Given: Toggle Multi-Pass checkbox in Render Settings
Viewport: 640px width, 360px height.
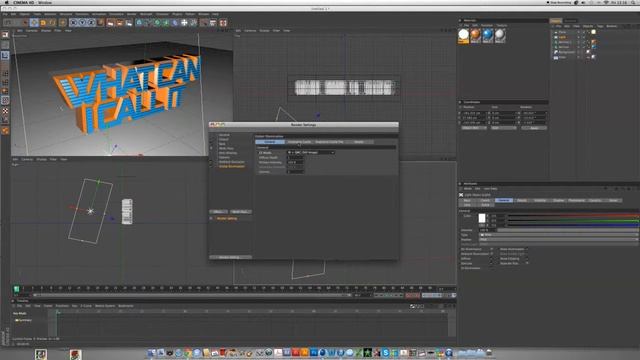Looking at the screenshot, I should [x=211, y=149].
